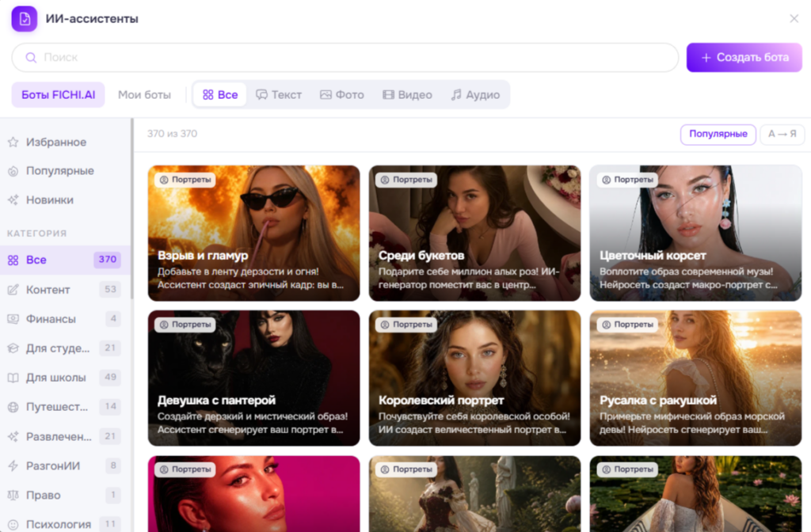This screenshot has width=811, height=532.
Task: Click the '370 из 370' results counter
Action: pyautogui.click(x=172, y=134)
